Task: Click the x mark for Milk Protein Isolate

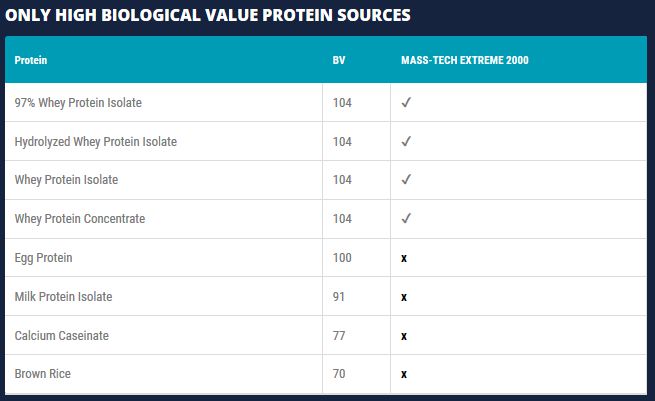Action: [404, 297]
